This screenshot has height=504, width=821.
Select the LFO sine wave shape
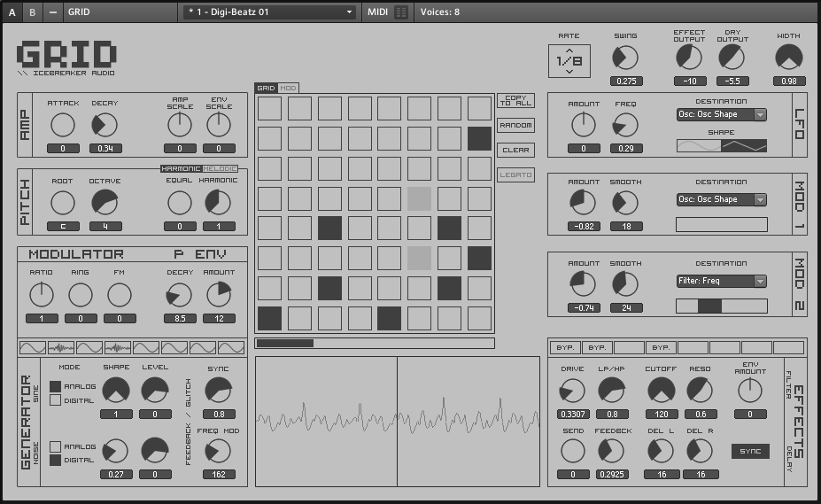click(699, 145)
